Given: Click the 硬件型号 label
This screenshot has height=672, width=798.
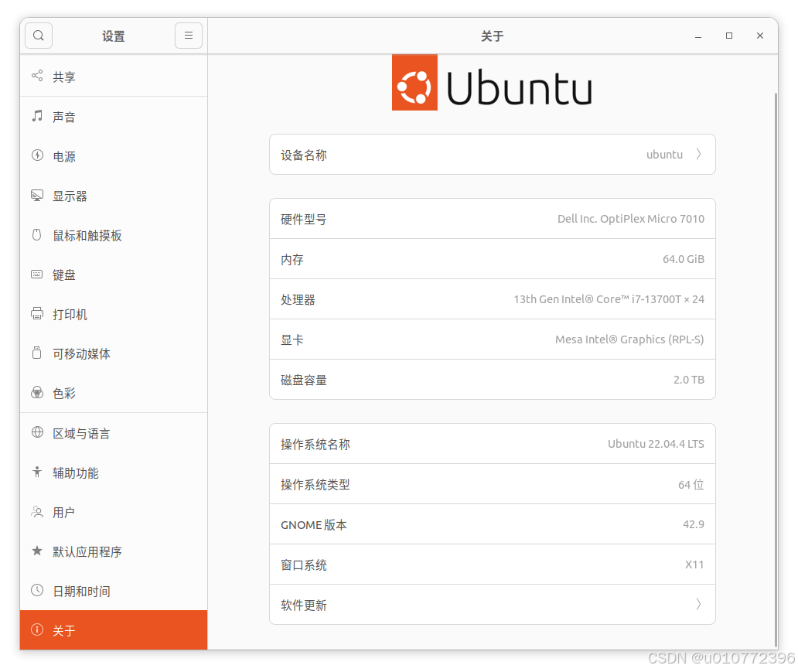Looking at the screenshot, I should tap(304, 220).
